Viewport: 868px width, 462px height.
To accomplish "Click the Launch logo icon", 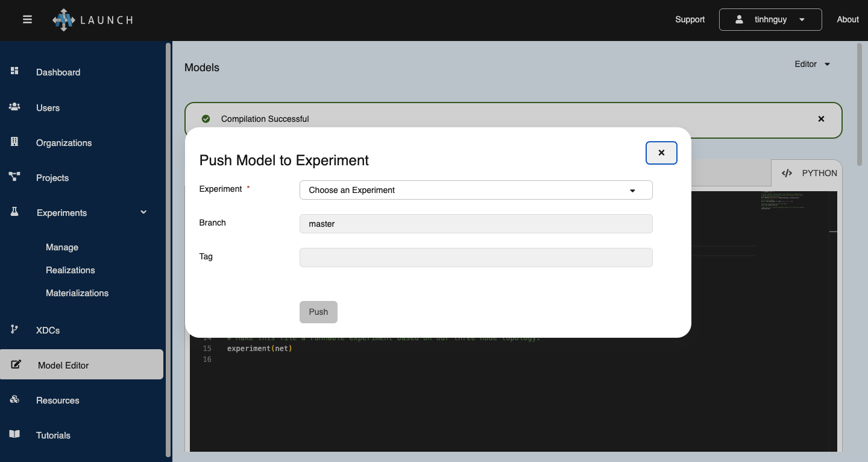I will pos(63,20).
